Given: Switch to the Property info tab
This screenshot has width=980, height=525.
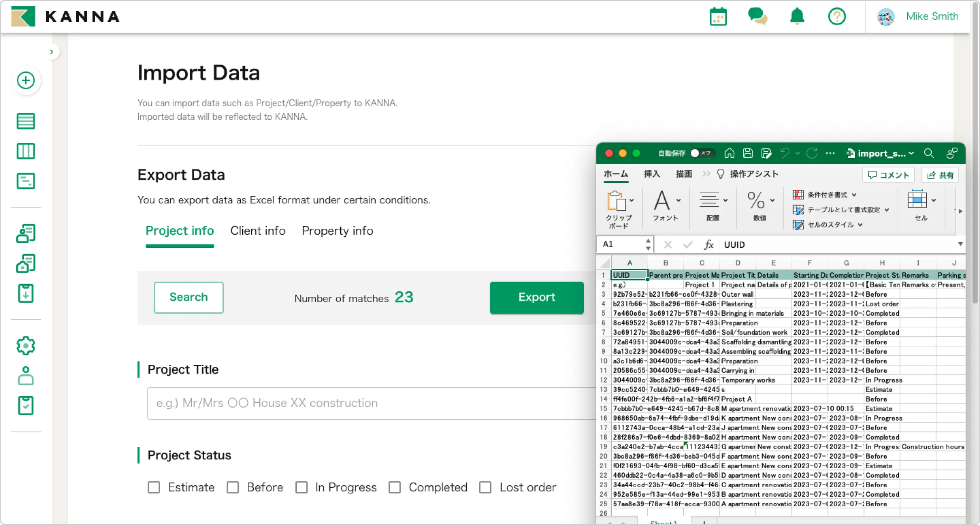Looking at the screenshot, I should pyautogui.click(x=337, y=231).
